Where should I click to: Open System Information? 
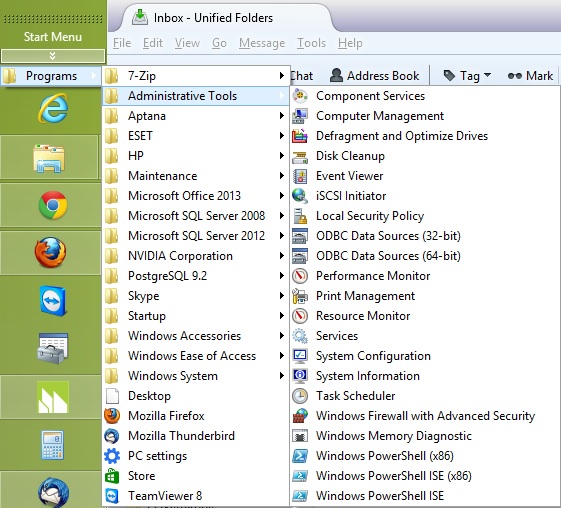click(x=425, y=376)
